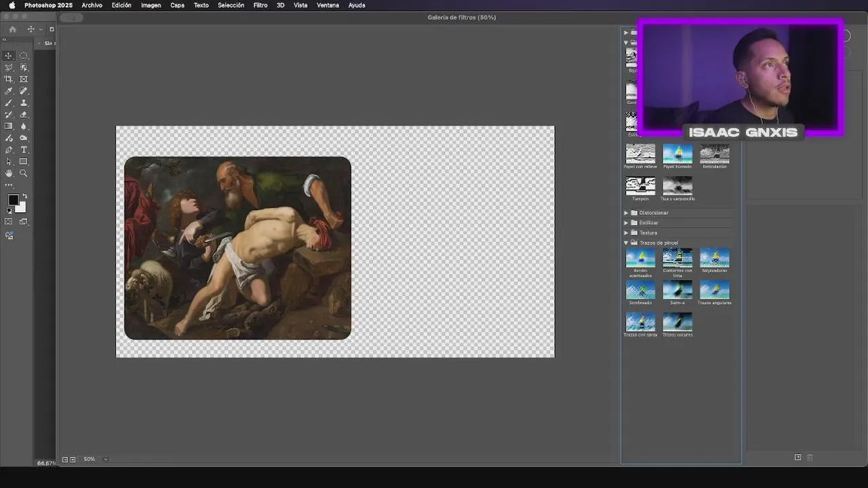The height and width of the screenshot is (488, 868).
Task: Open the Edit Toolbar three-dots button
Action: pos(9,184)
